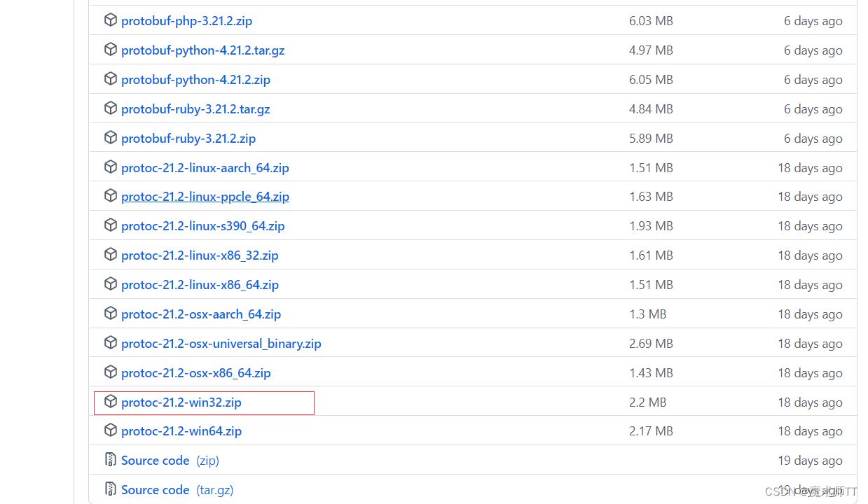Viewport: 868px width, 504px height.
Task: Click the 1.43 MB size value
Action: (651, 373)
